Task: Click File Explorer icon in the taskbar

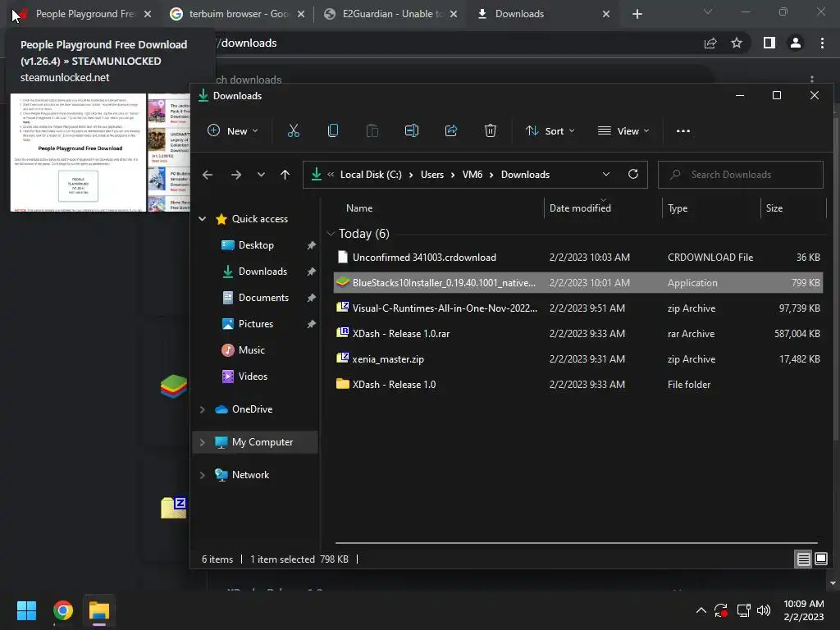Action: point(99,610)
